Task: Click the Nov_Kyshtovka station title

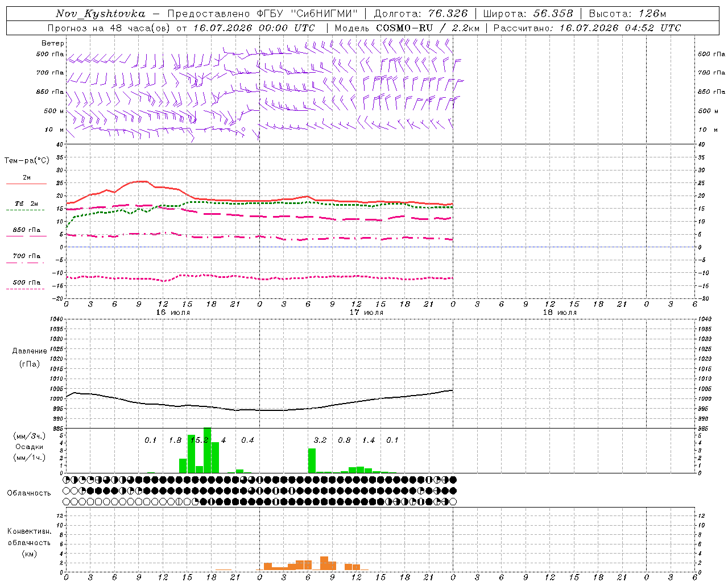Action: (x=100, y=14)
